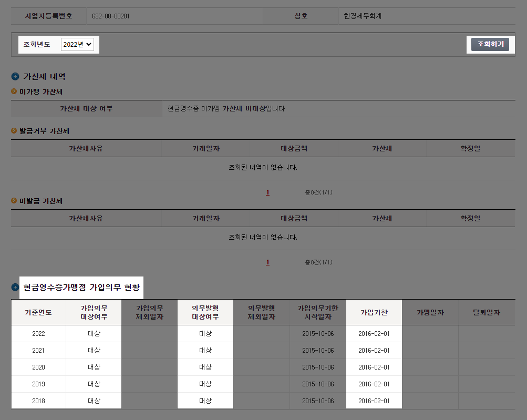Click the 가맹일자 column header
The height and width of the screenshot is (420, 527).
point(430,312)
